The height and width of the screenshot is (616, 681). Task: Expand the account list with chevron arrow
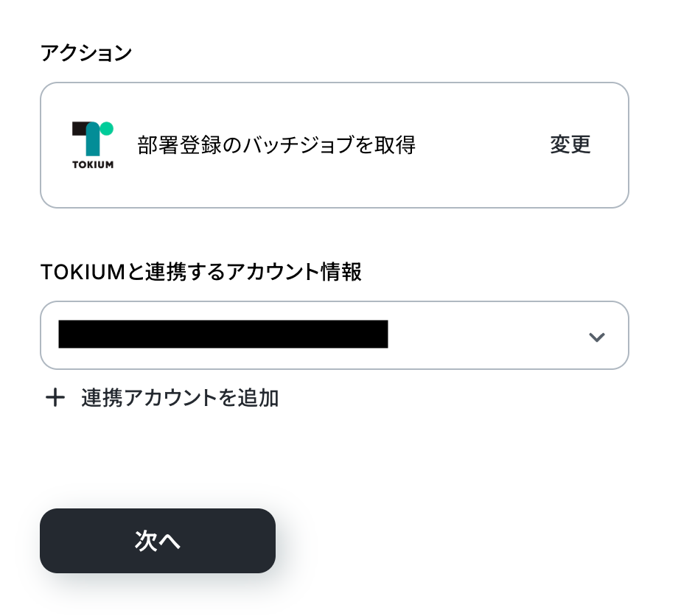coord(596,337)
